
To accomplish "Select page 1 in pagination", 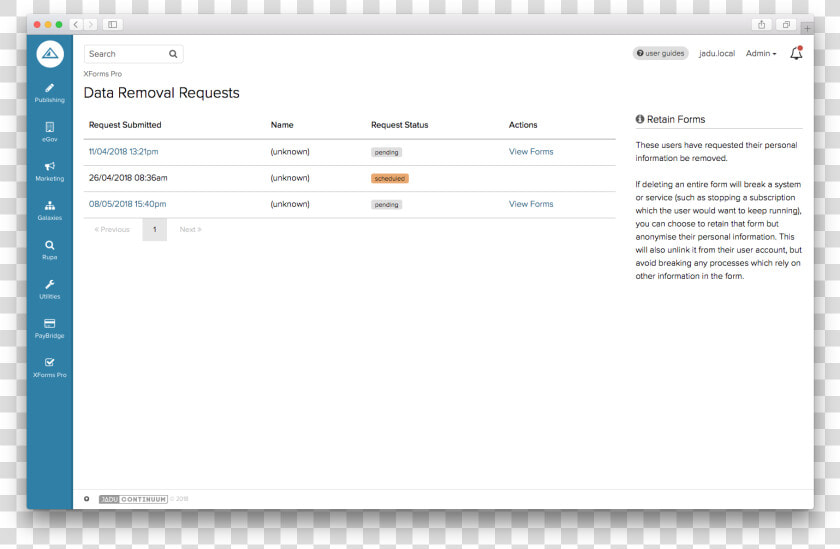I will click(x=155, y=229).
